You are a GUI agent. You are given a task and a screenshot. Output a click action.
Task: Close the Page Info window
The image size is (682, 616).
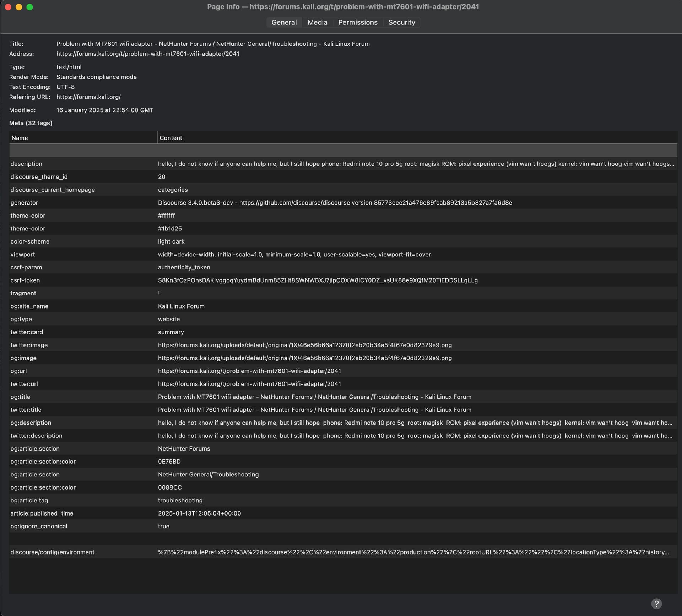pyautogui.click(x=8, y=7)
